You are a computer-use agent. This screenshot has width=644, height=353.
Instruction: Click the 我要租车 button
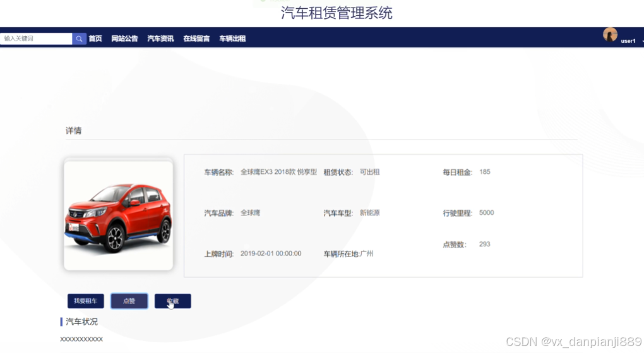[x=85, y=301]
